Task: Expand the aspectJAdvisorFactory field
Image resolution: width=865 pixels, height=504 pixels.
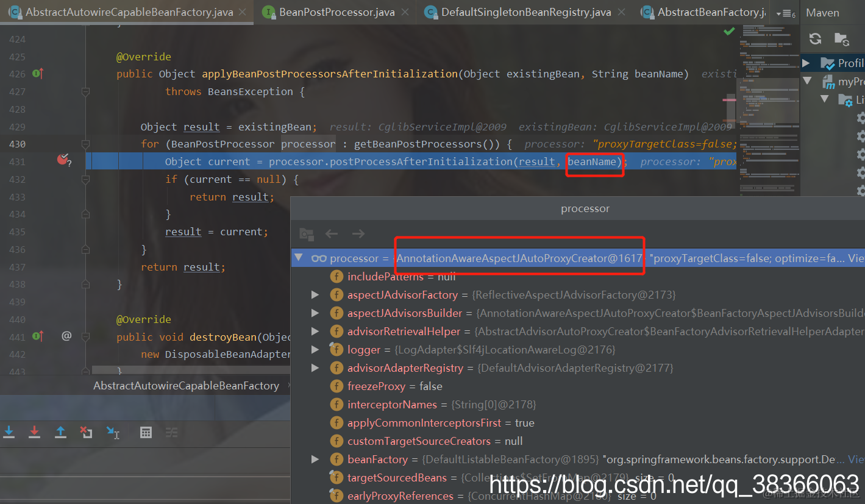Action: (x=315, y=295)
